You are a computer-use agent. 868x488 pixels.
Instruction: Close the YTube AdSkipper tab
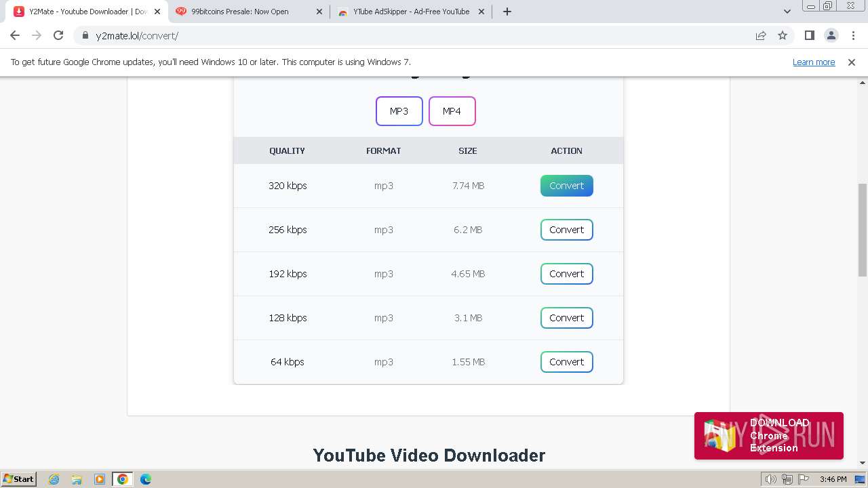[x=481, y=12]
